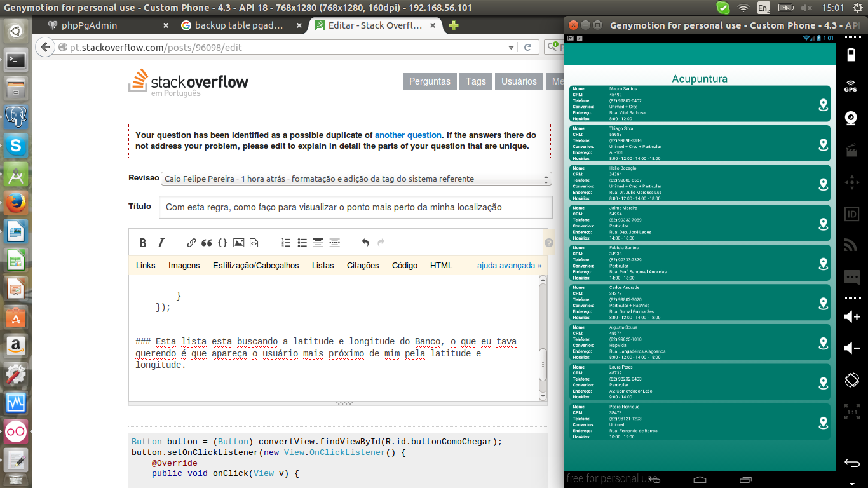The height and width of the screenshot is (488, 868).
Task: Create a bulleted list in the editor
Action: coord(302,243)
